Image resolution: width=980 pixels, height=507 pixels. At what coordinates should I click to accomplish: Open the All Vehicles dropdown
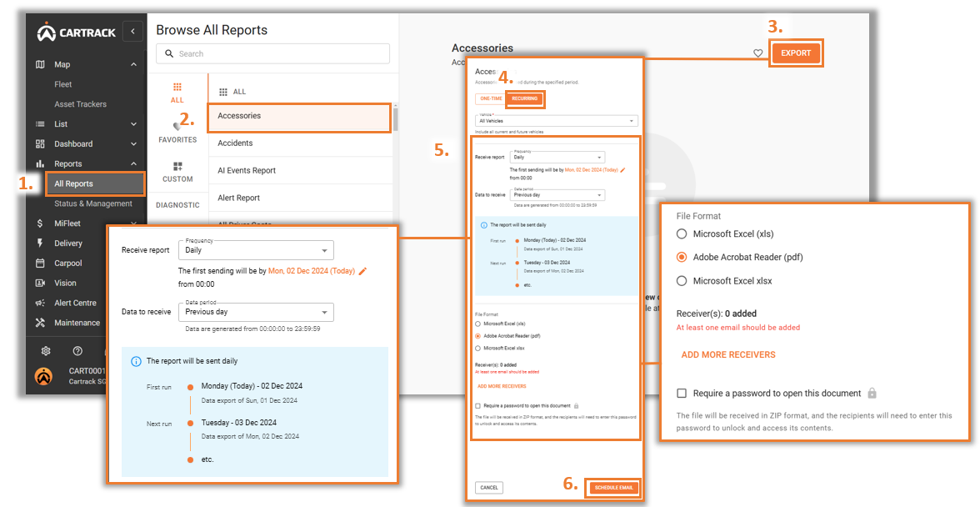(557, 121)
